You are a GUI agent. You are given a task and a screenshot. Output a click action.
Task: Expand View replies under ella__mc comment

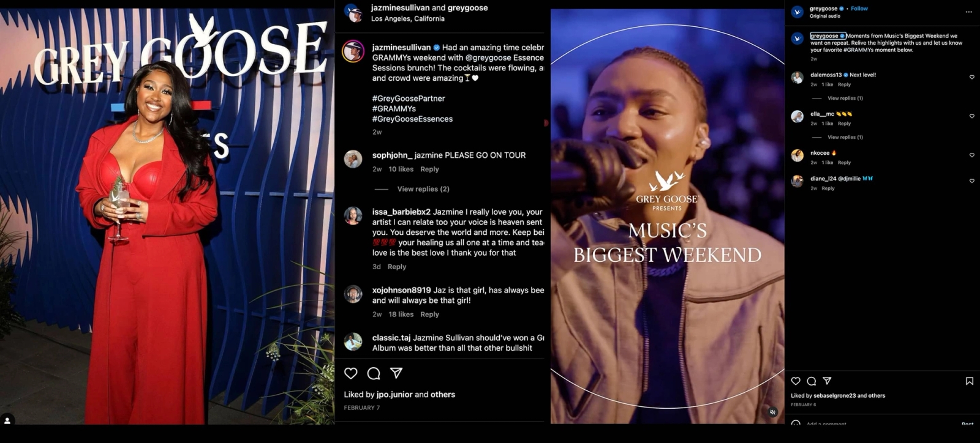pyautogui.click(x=845, y=137)
